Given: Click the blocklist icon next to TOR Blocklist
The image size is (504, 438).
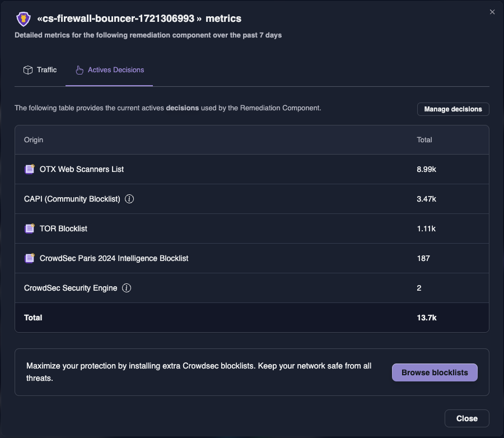Looking at the screenshot, I should pos(29,228).
